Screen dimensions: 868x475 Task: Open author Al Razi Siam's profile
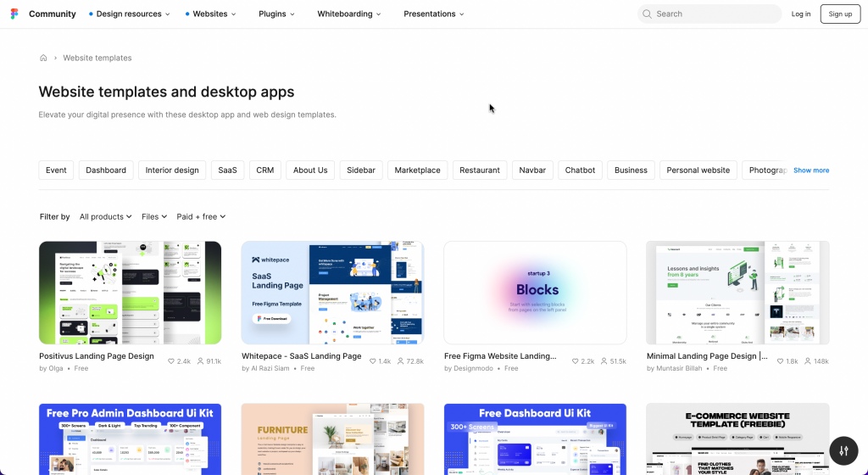click(270, 368)
